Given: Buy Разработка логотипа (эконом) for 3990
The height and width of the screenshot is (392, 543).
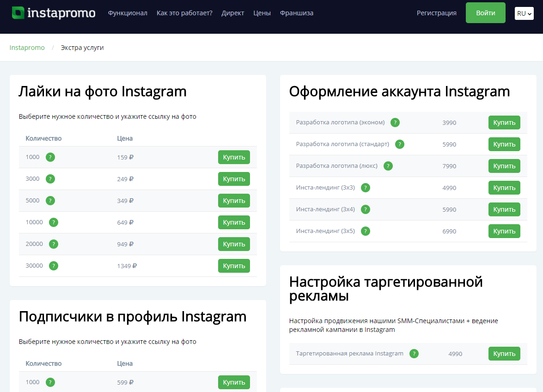Looking at the screenshot, I should coord(504,122).
